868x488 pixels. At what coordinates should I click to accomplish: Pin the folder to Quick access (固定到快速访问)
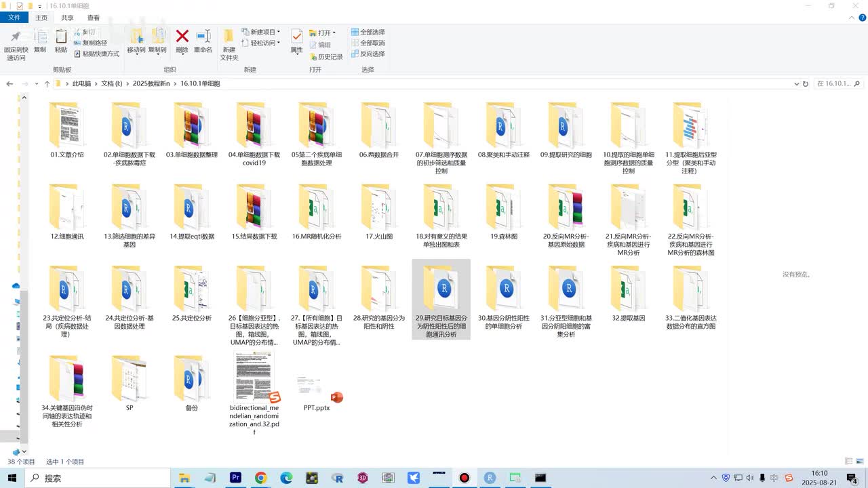[16, 45]
